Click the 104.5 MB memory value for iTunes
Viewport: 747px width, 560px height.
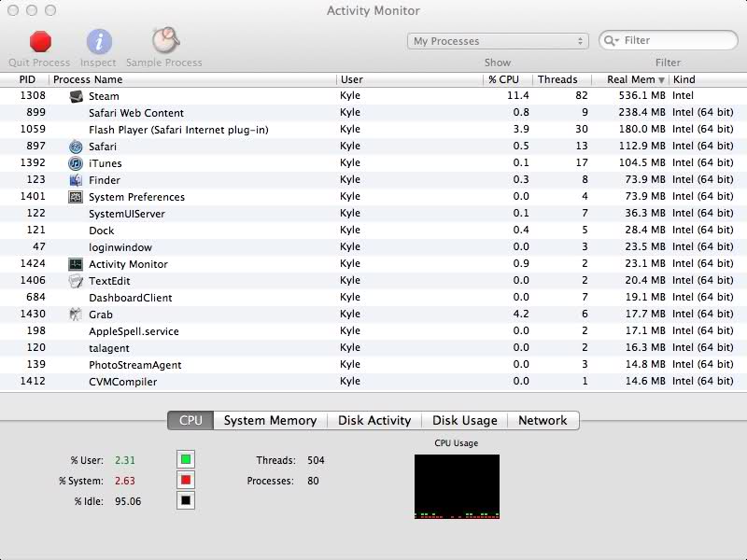coord(641,162)
